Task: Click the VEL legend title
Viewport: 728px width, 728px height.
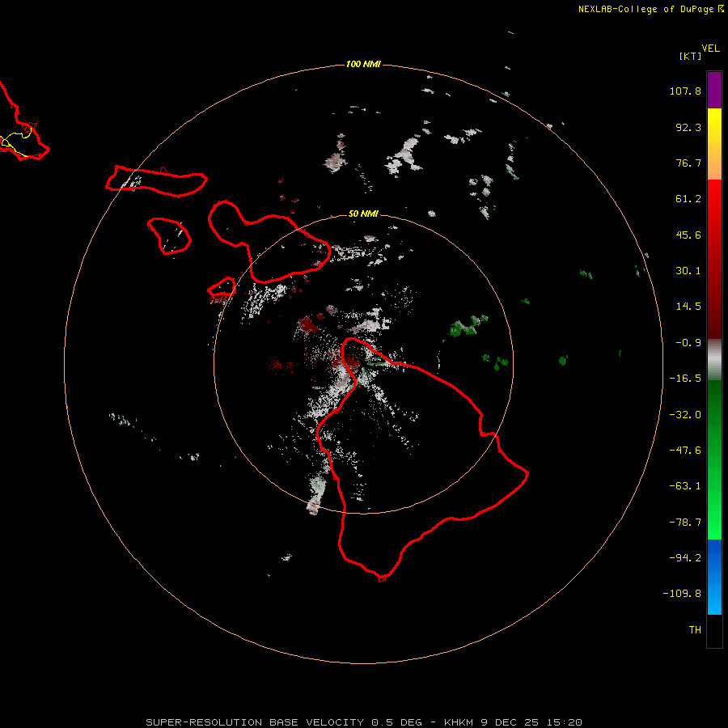Action: 710,49
